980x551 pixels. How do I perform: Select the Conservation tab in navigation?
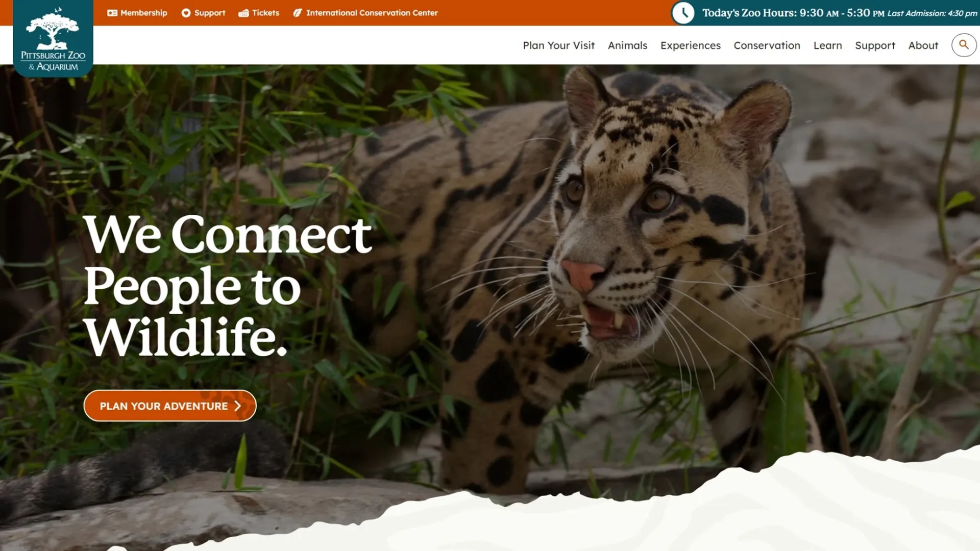coord(767,45)
